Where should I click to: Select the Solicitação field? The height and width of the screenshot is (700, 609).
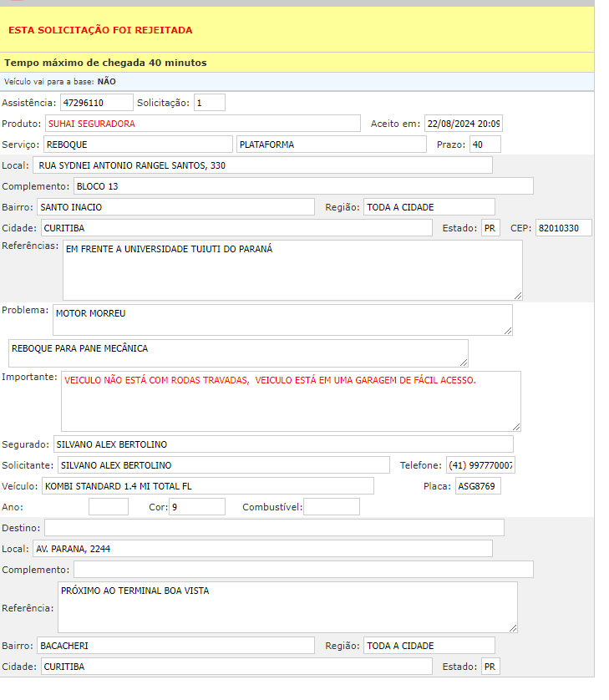[x=210, y=103]
